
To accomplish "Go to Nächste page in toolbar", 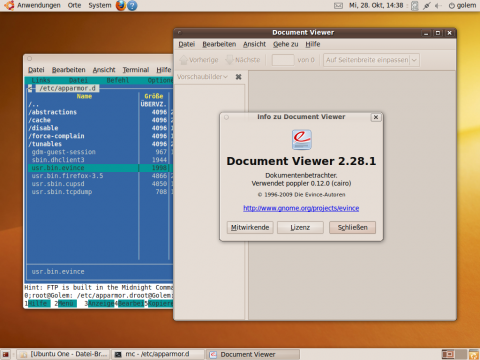I will click(x=243, y=60).
